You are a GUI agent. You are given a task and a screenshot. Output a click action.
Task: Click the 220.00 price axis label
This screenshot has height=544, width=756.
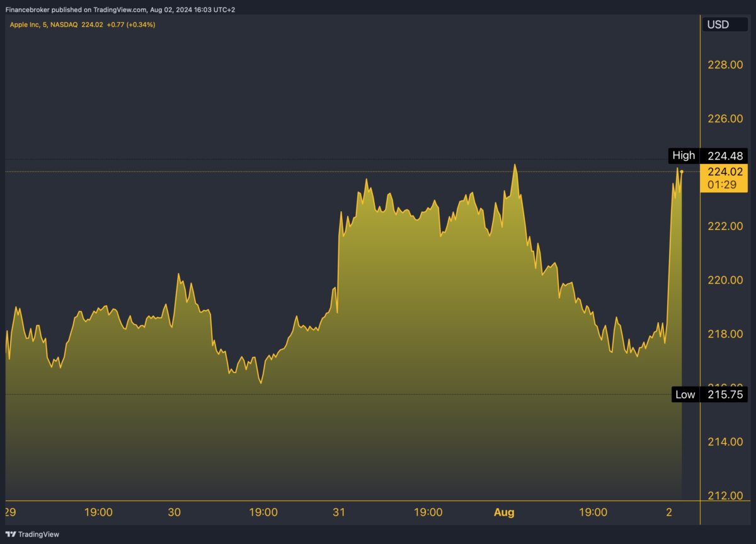pyautogui.click(x=726, y=280)
